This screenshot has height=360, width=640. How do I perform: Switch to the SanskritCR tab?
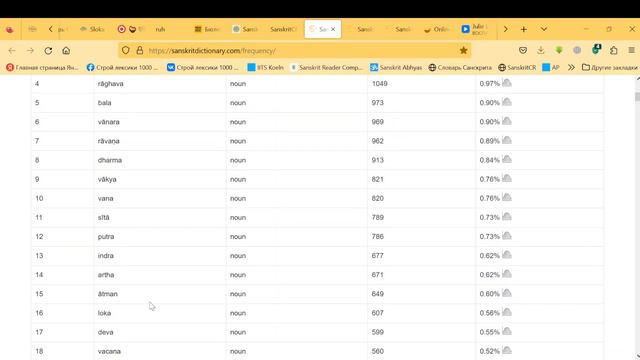(x=282, y=29)
